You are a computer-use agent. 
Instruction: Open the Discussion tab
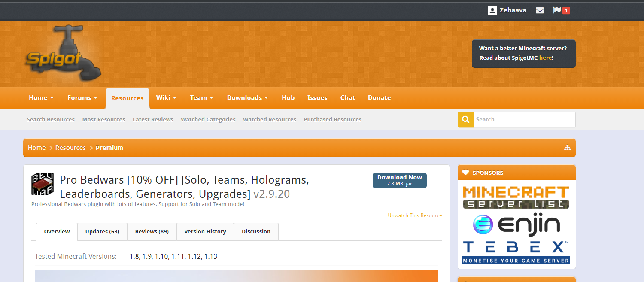(x=256, y=232)
